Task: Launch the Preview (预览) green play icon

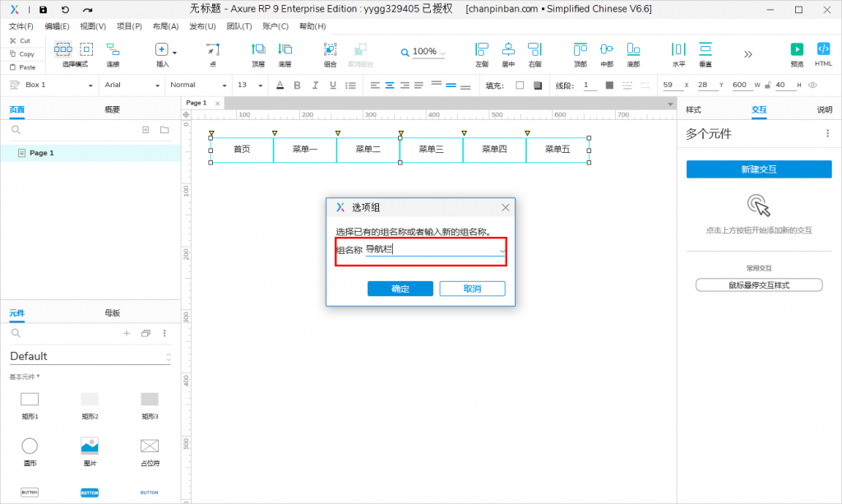Action: (797, 50)
